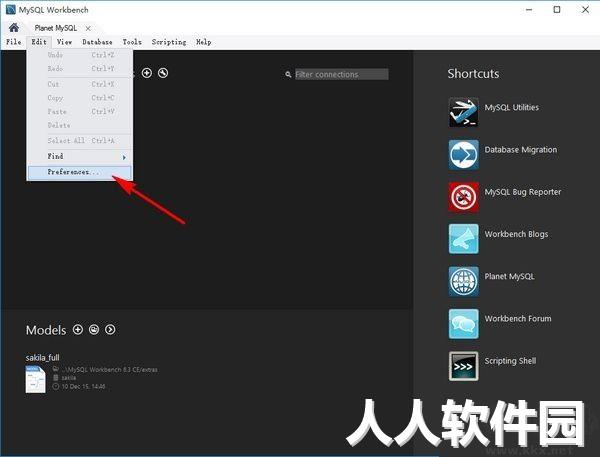The width and height of the screenshot is (600, 457).
Task: Select Copy in the Edit menu
Action: click(80, 98)
